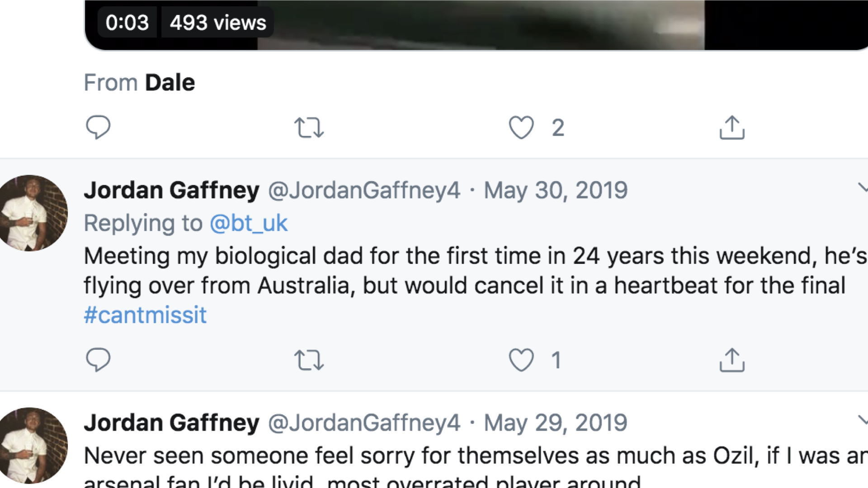Viewport: 868px width, 488px height.
Task: Share the video tweet from Dale
Action: tap(732, 127)
